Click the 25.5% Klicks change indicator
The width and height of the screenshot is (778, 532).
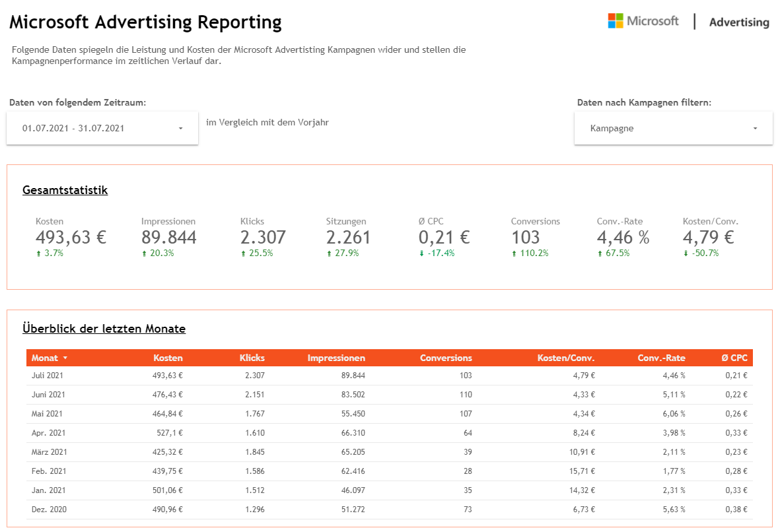point(257,253)
